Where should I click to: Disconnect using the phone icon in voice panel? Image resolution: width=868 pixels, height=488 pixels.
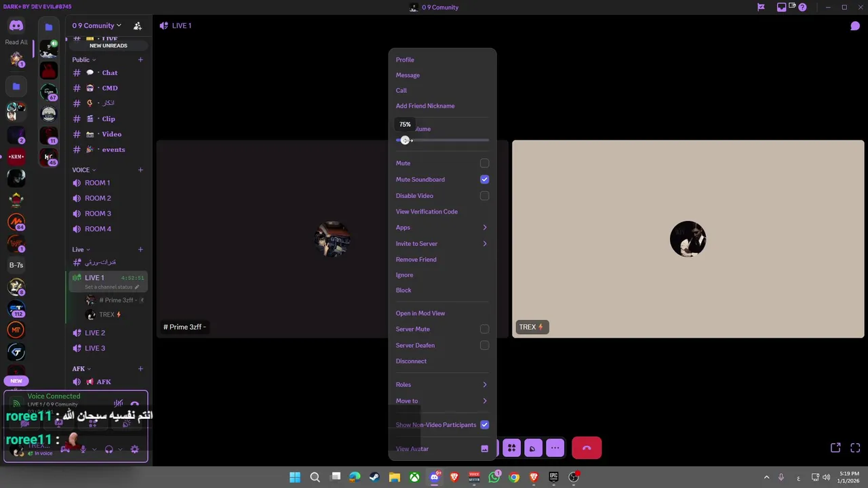134,404
